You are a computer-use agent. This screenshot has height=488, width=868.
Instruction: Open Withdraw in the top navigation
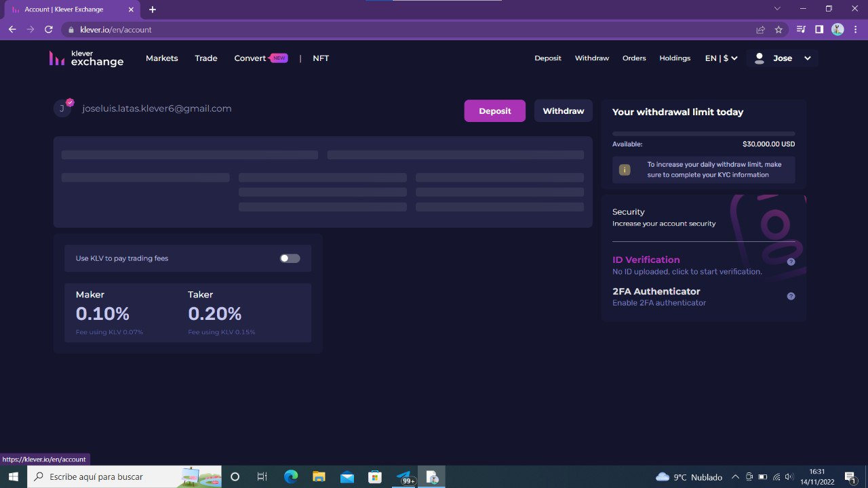592,58
